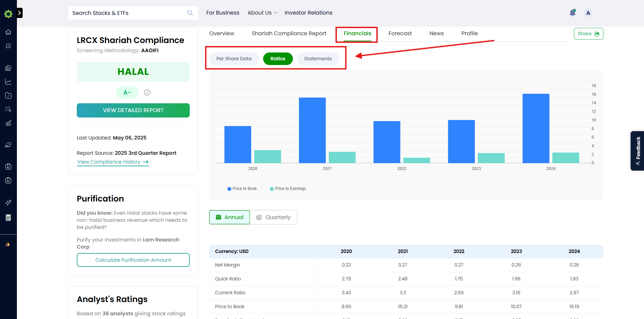Click the Quick Ratio row label
This screenshot has height=319, width=644.
pos(228,279)
